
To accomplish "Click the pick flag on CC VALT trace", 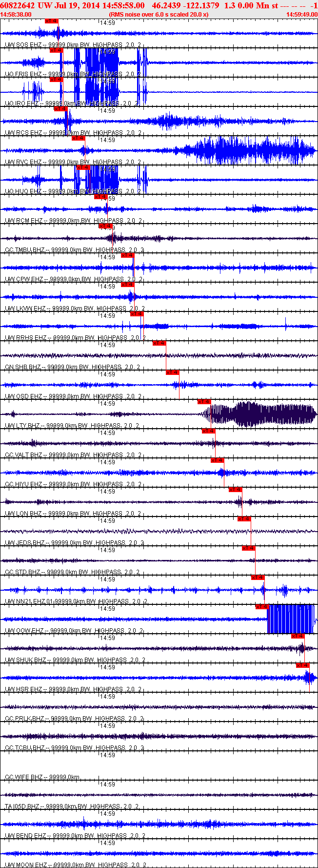I will tap(209, 431).
